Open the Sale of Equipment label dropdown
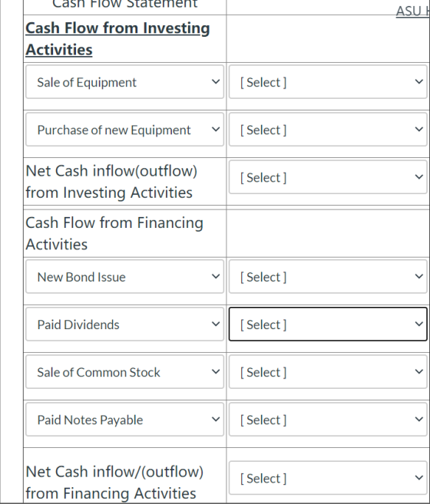430x504 pixels. pos(124,82)
